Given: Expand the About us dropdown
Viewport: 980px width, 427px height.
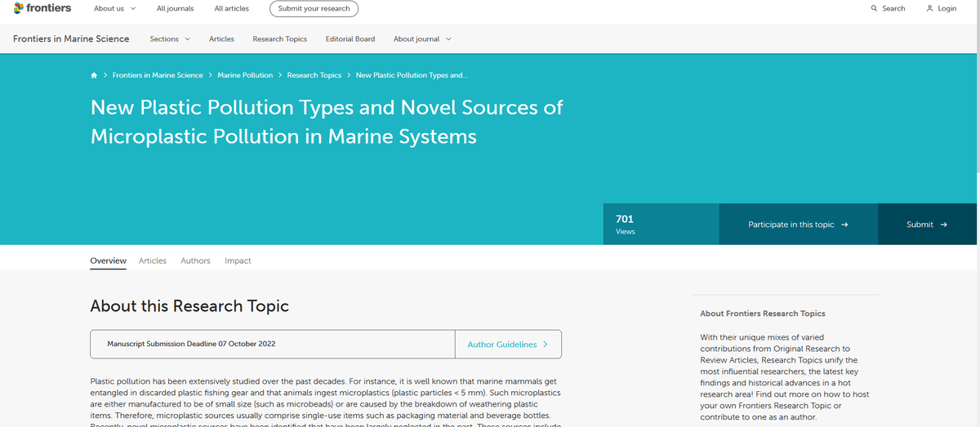Looking at the screenshot, I should pos(114,9).
